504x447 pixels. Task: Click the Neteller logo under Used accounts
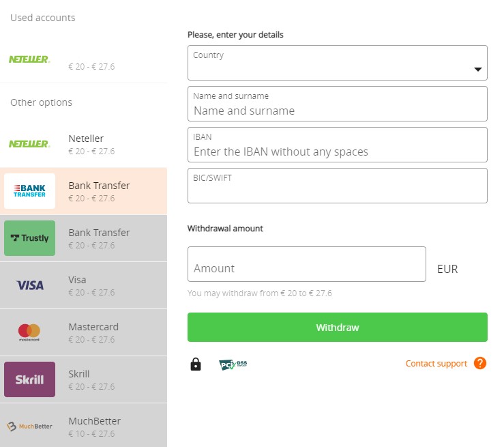[29, 59]
